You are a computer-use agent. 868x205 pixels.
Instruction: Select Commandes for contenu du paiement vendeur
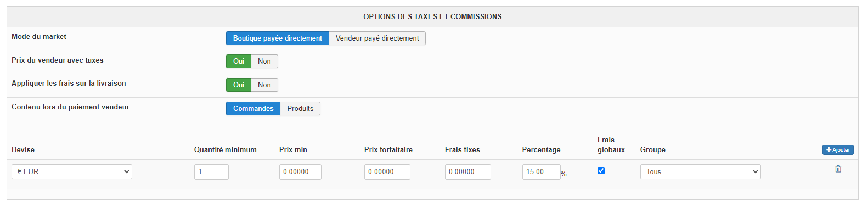(x=253, y=108)
